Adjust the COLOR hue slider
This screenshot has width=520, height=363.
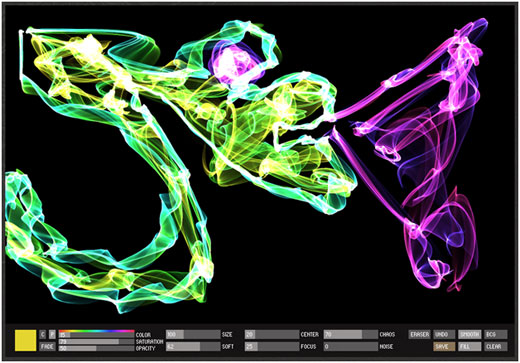(x=97, y=335)
